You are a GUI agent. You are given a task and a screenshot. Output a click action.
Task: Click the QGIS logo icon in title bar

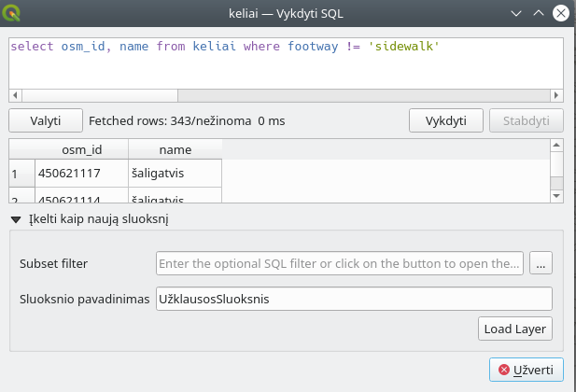[x=11, y=13]
